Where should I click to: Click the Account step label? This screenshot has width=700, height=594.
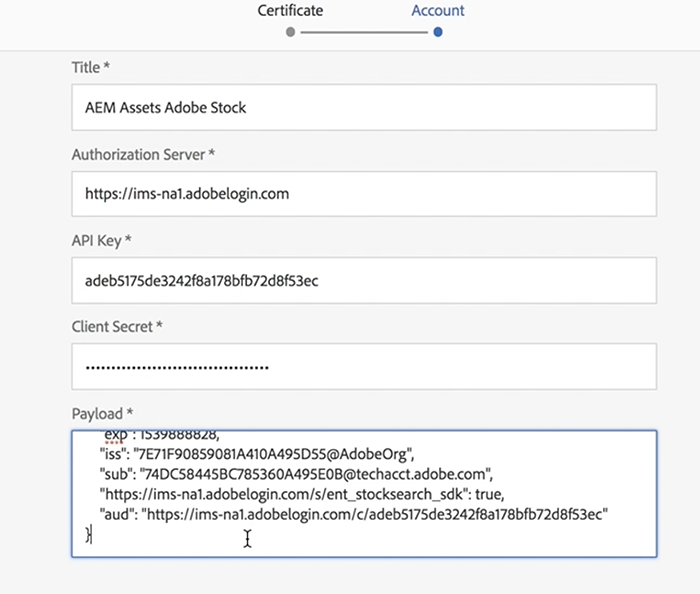(438, 11)
